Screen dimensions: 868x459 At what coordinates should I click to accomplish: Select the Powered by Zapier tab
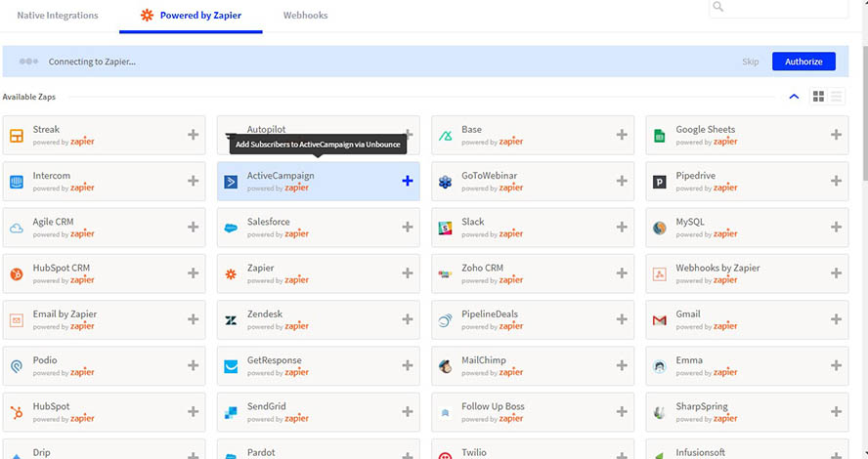pyautogui.click(x=191, y=16)
